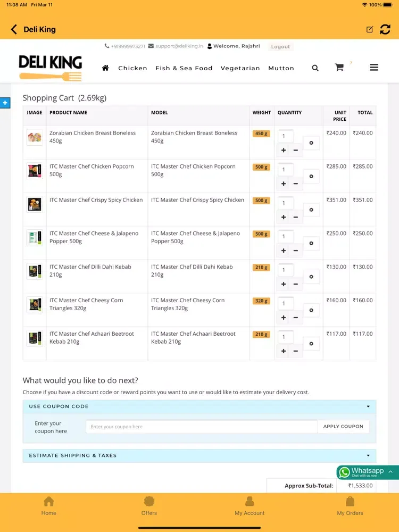
Task: Increase quantity of Cheesy Corn Triangles 320g
Action: [284, 318]
